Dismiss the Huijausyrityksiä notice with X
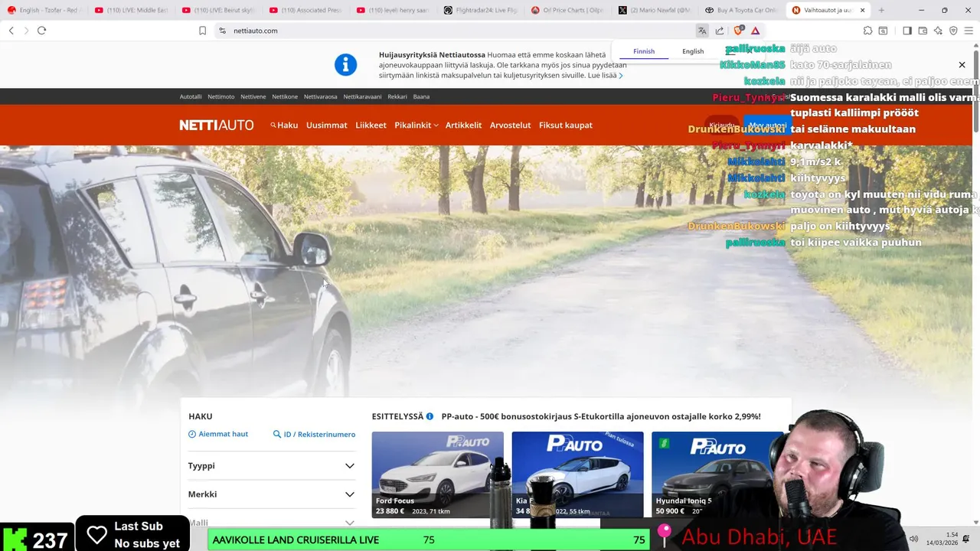The width and height of the screenshot is (980, 551). (x=962, y=65)
